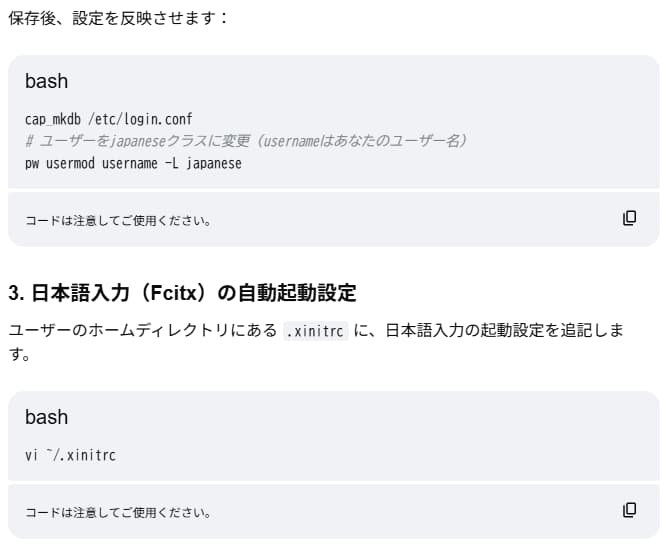Click the code caution notice under second block
The height and width of the screenshot is (549, 672).
point(118,512)
